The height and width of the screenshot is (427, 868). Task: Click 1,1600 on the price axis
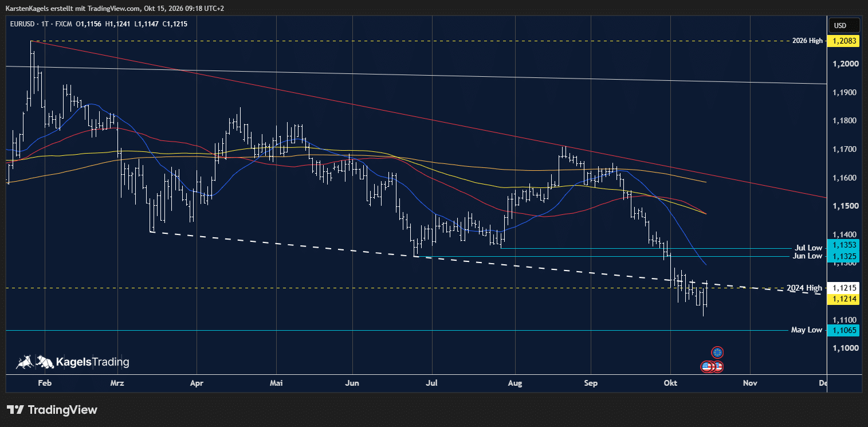point(845,178)
